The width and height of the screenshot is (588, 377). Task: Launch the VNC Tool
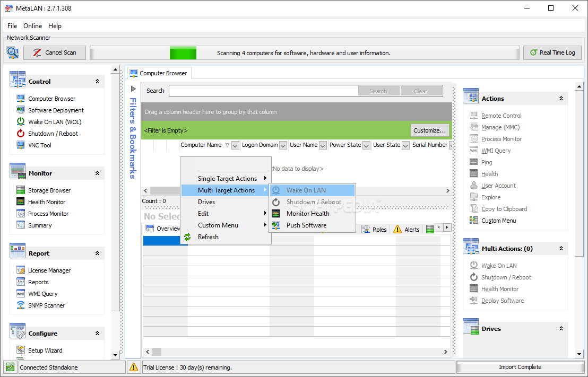[40, 145]
